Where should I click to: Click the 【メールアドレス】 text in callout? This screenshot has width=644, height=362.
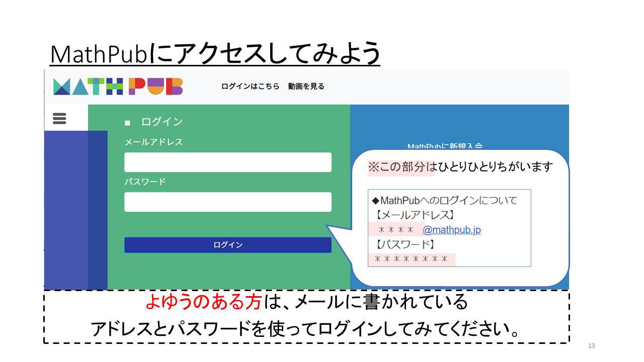[415, 215]
